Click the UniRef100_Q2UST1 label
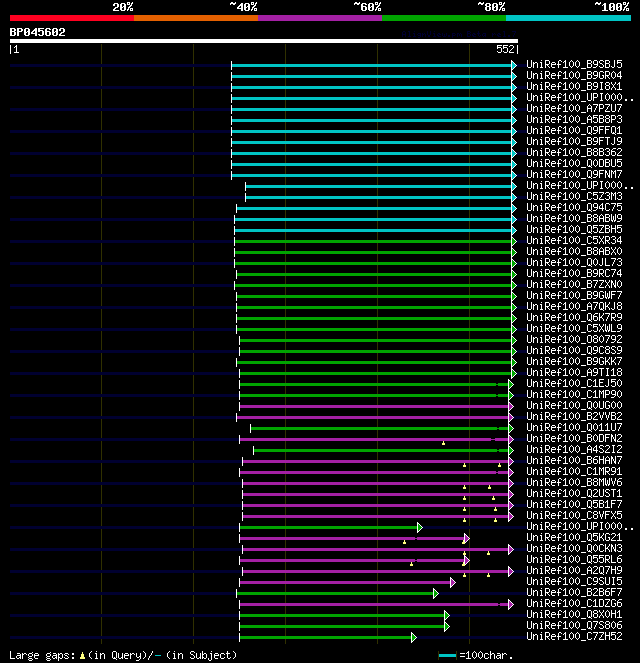640x663 pixels. coord(574,493)
